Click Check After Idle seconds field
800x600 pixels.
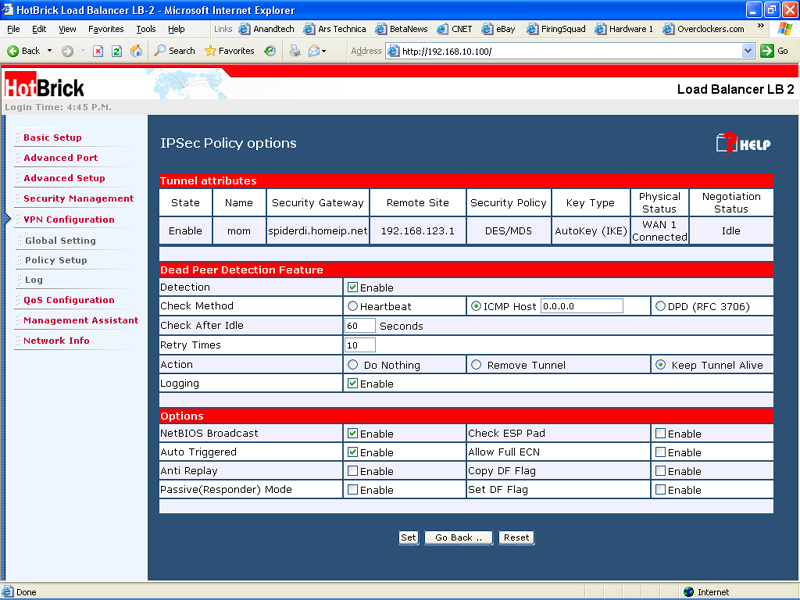[x=360, y=326]
